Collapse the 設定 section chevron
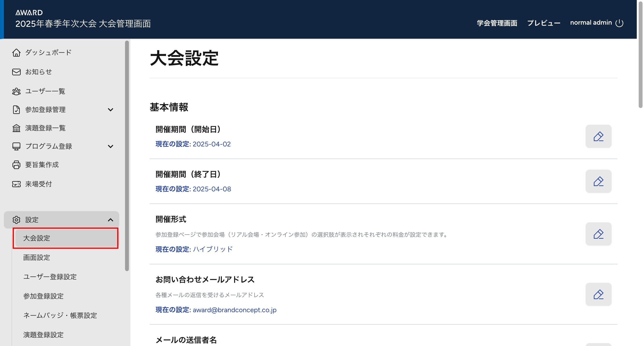 [110, 220]
